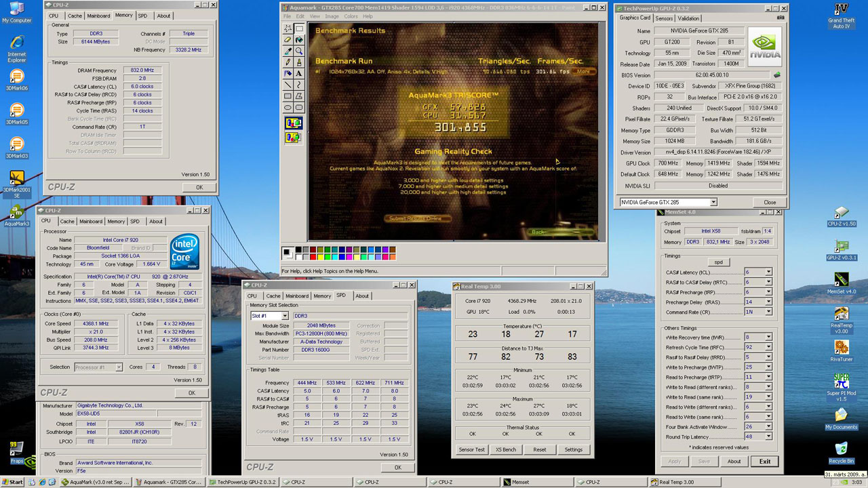Click the Core Speed value 4368.1 MHz
The width and height of the screenshot is (868, 488).
[x=96, y=324]
